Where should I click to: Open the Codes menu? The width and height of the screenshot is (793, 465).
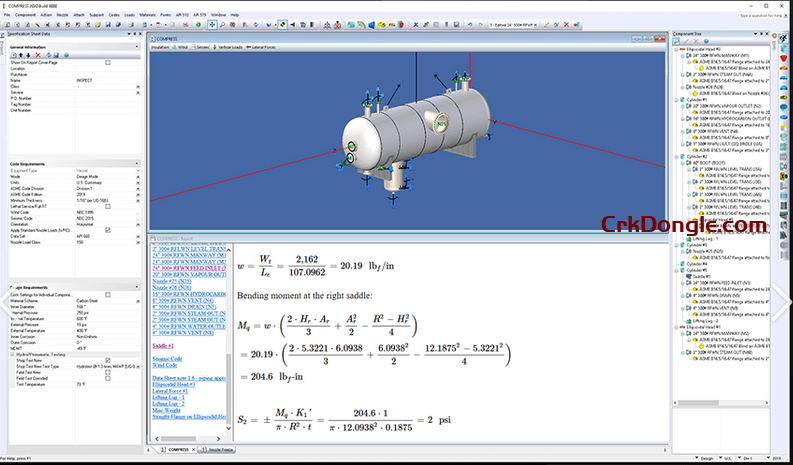coord(114,15)
